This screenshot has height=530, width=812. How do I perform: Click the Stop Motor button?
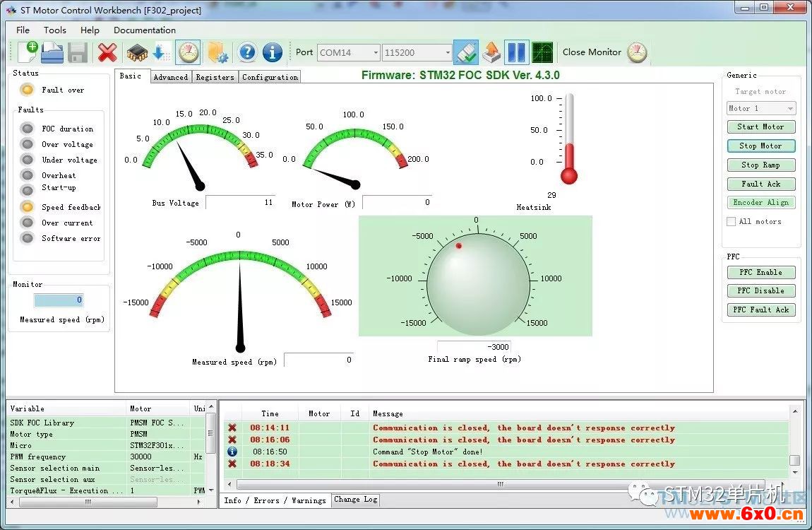[760, 146]
